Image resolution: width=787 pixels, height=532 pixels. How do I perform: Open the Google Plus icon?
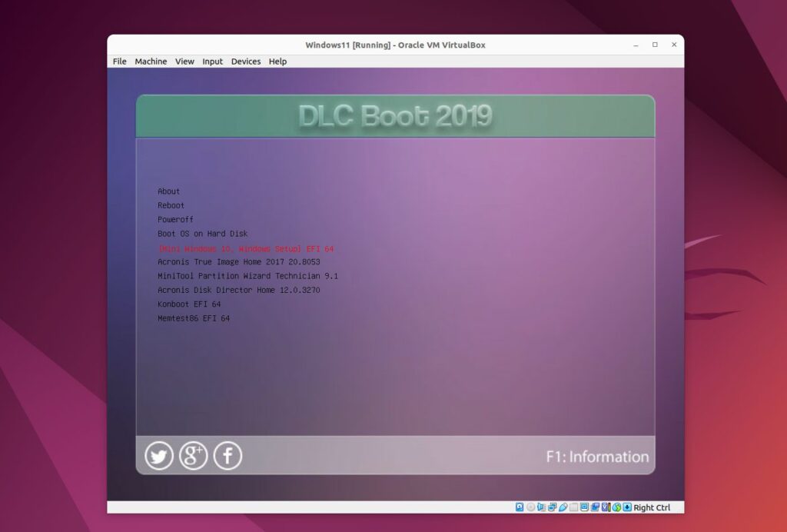click(x=193, y=455)
